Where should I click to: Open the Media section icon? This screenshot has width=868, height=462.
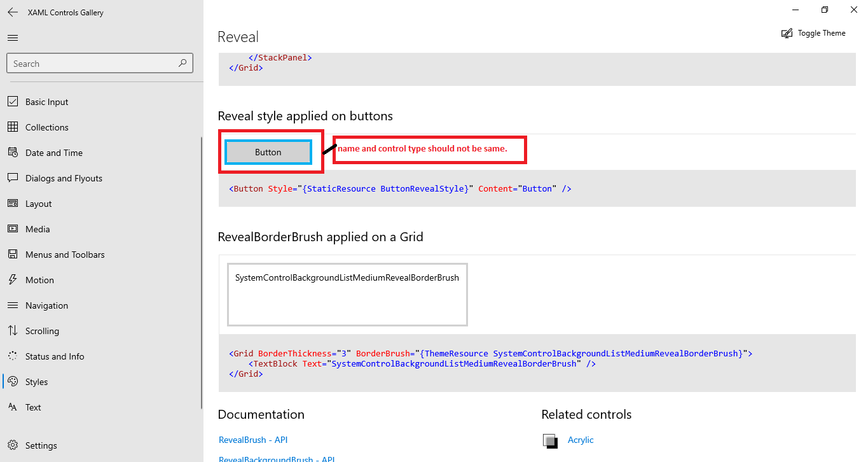tap(13, 228)
